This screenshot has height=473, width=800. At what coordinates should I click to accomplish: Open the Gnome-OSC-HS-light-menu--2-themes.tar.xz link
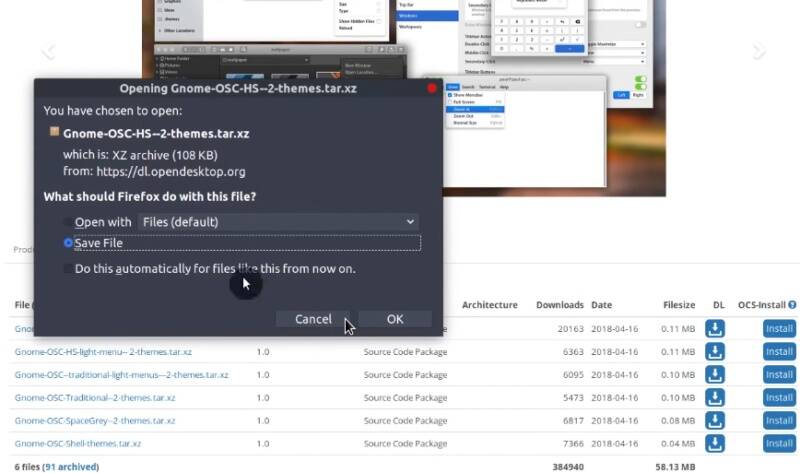103,352
